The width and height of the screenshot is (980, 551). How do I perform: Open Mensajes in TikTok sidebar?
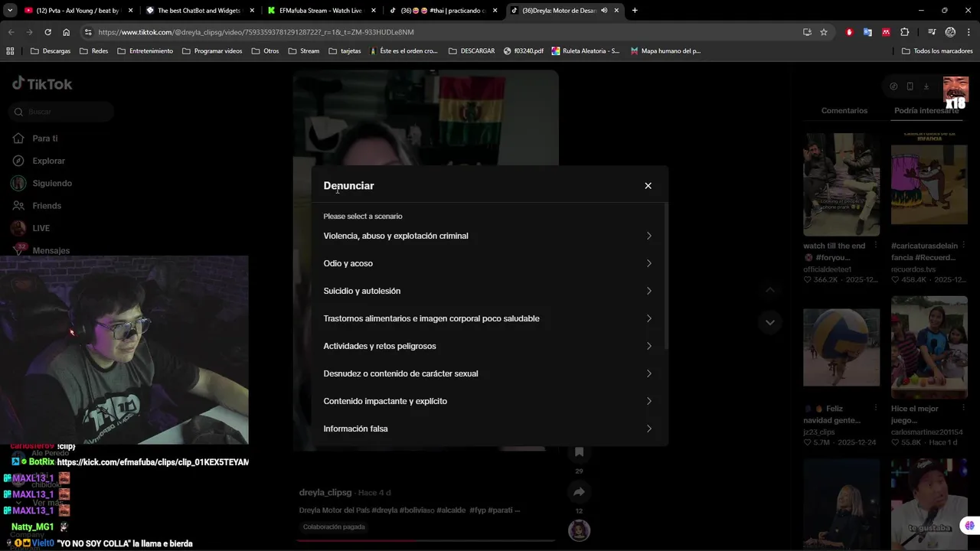[41, 250]
